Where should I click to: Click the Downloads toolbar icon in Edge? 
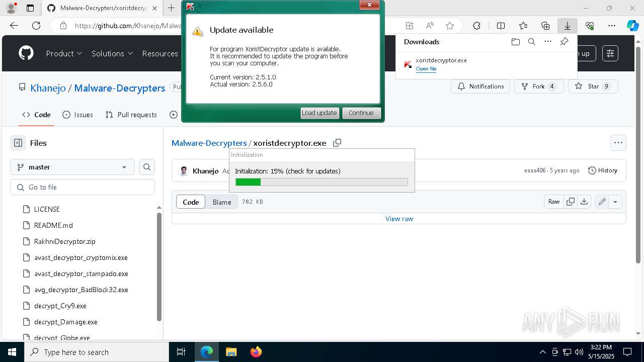pos(568,26)
